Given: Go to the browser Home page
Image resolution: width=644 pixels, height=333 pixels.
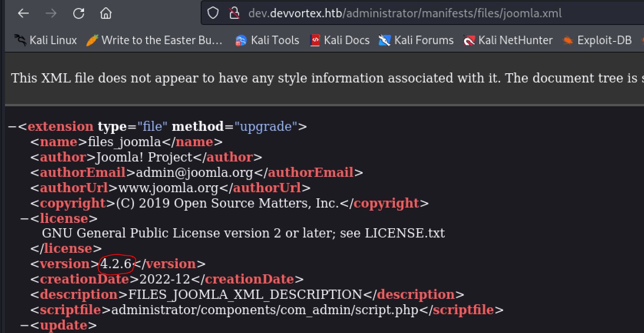Looking at the screenshot, I should tap(106, 13).
